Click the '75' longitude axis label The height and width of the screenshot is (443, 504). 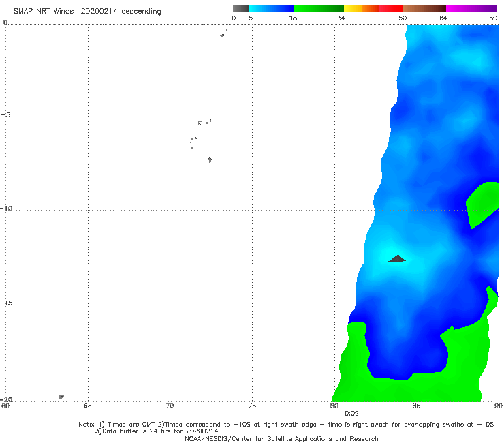[252, 406]
